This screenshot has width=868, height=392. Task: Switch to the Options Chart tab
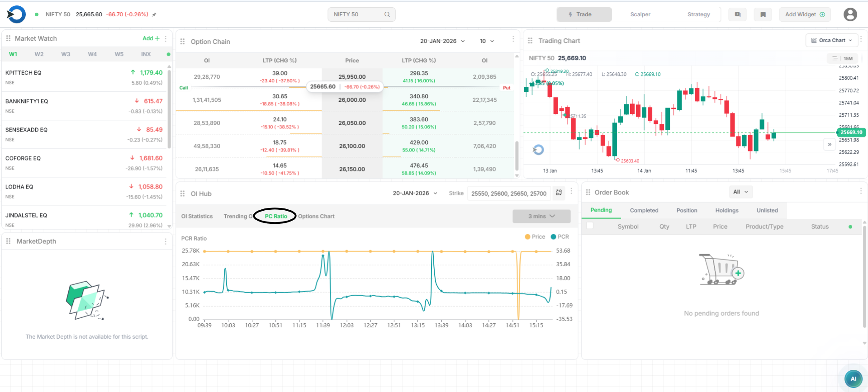pos(316,217)
